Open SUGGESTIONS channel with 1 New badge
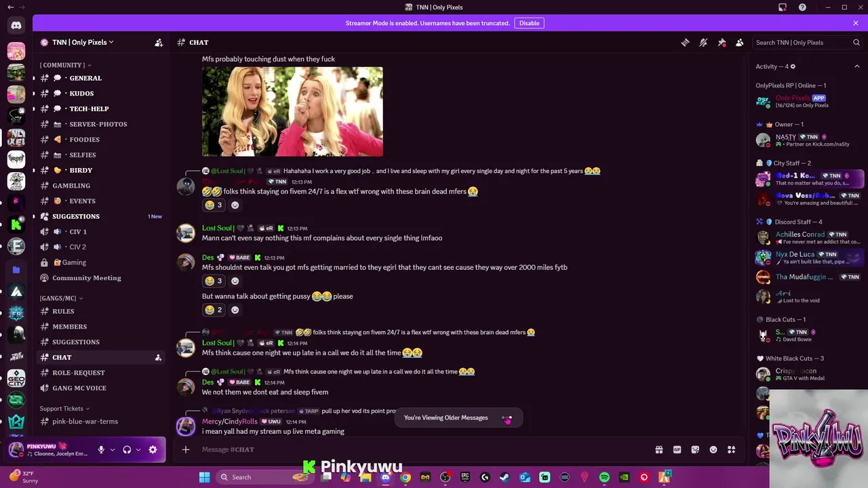This screenshot has height=488, width=868. (x=100, y=216)
